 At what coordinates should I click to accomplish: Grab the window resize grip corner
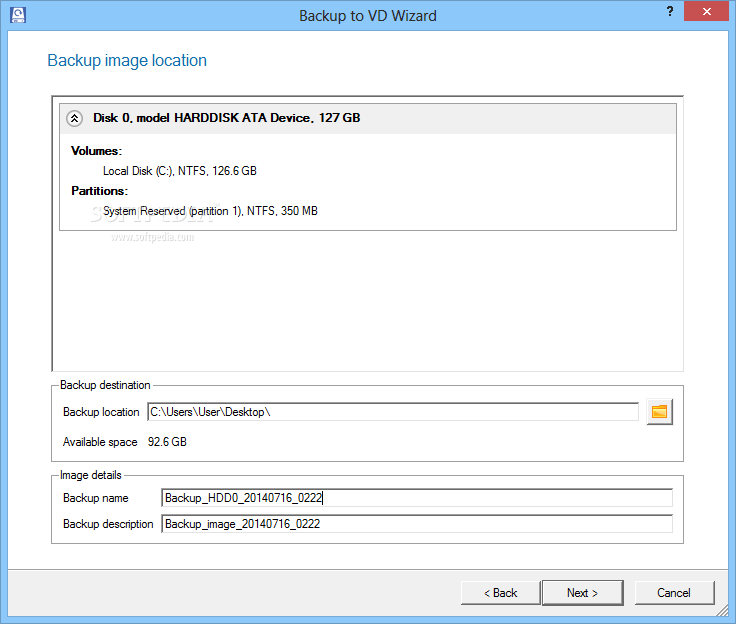pyautogui.click(x=723, y=612)
